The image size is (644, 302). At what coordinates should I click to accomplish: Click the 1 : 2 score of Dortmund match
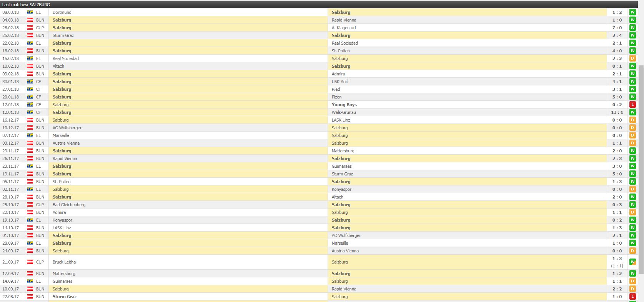pos(617,12)
